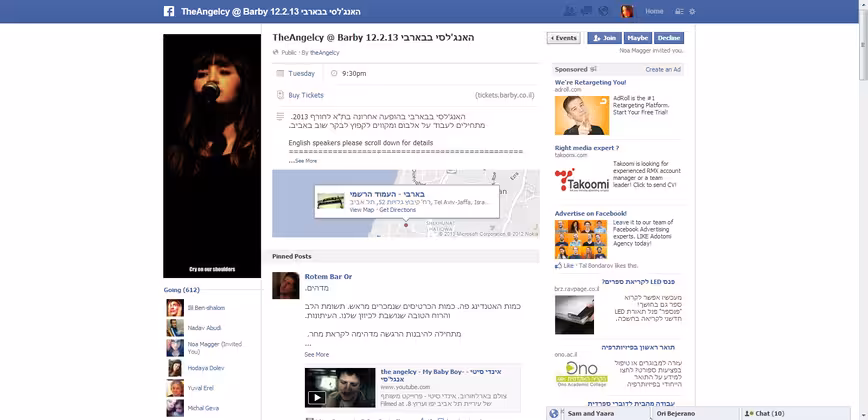Click the globe icon in chat bar

point(554,413)
